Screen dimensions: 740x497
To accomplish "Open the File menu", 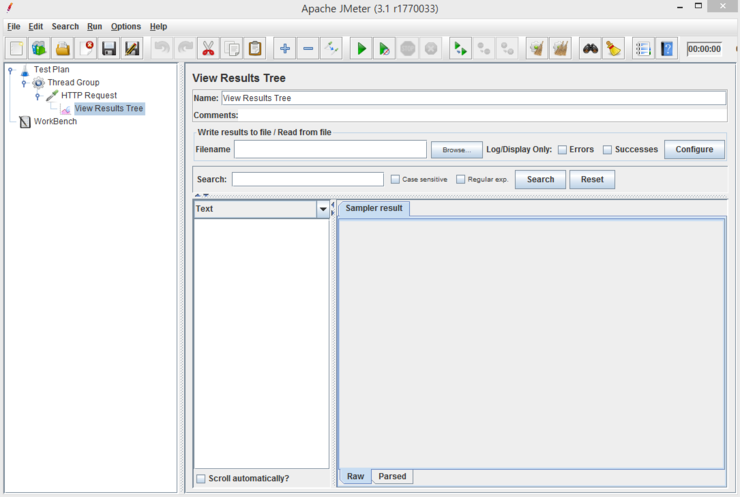I will 14,26.
